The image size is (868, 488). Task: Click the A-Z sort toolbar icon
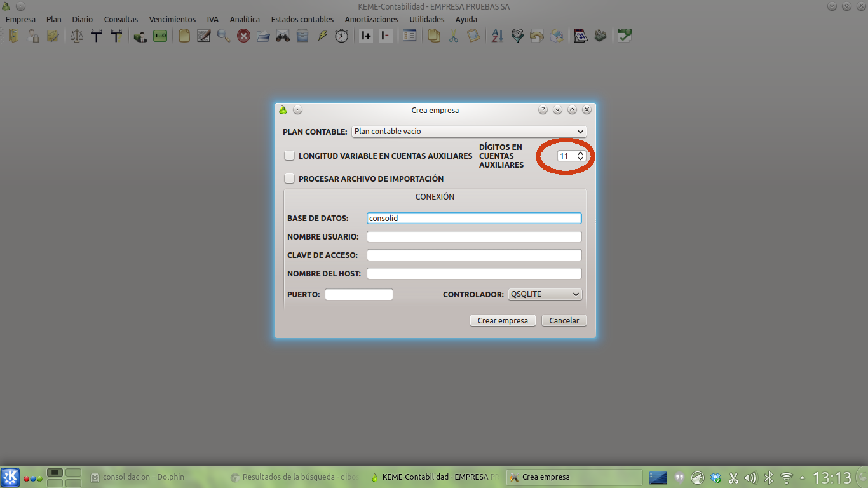[x=498, y=36]
